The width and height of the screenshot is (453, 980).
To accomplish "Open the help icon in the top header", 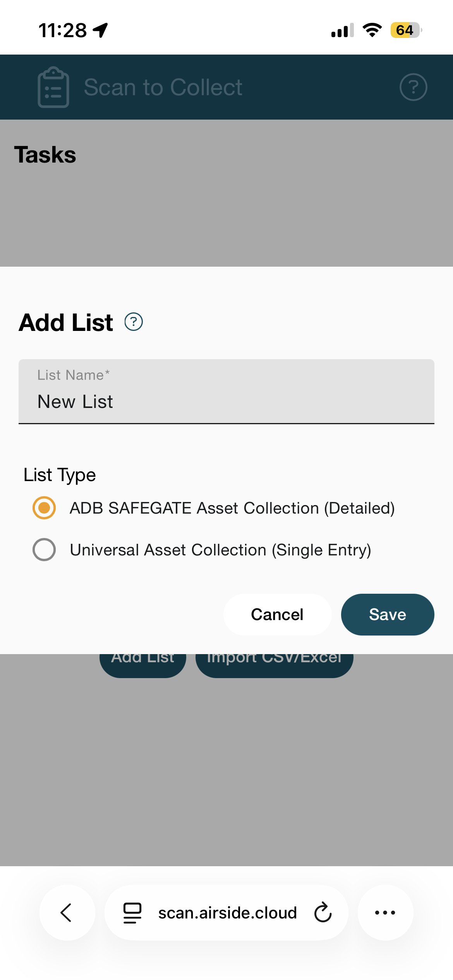I will [x=413, y=87].
